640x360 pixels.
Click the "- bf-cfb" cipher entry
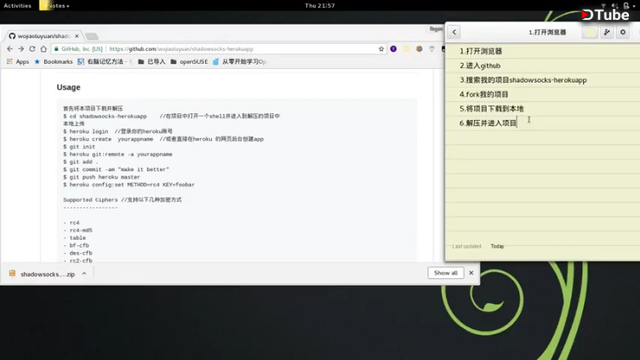pos(76,245)
